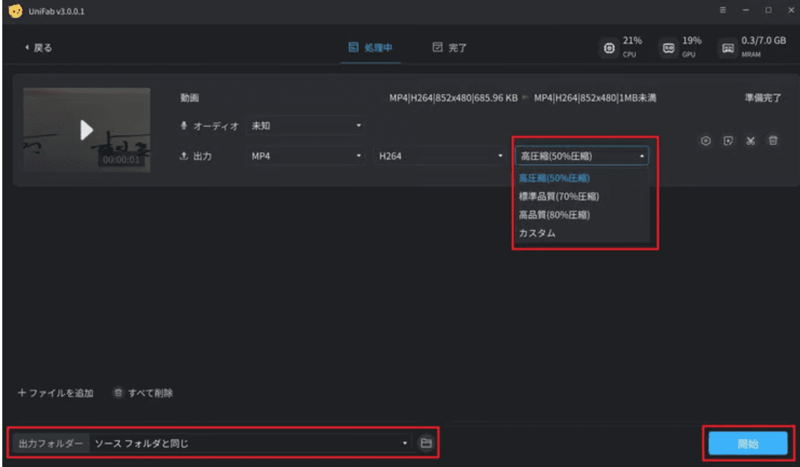The height and width of the screenshot is (467, 800).
Task: Click the MRAM memory icon
Action: (728, 47)
